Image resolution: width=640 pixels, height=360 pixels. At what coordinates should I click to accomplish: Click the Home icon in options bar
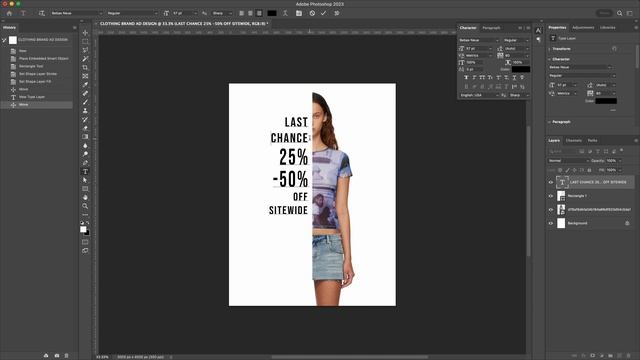point(9,13)
